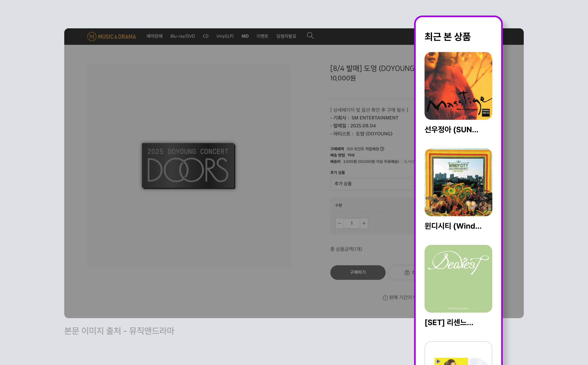Click the 본문 이미지 출처 caption

click(x=119, y=331)
